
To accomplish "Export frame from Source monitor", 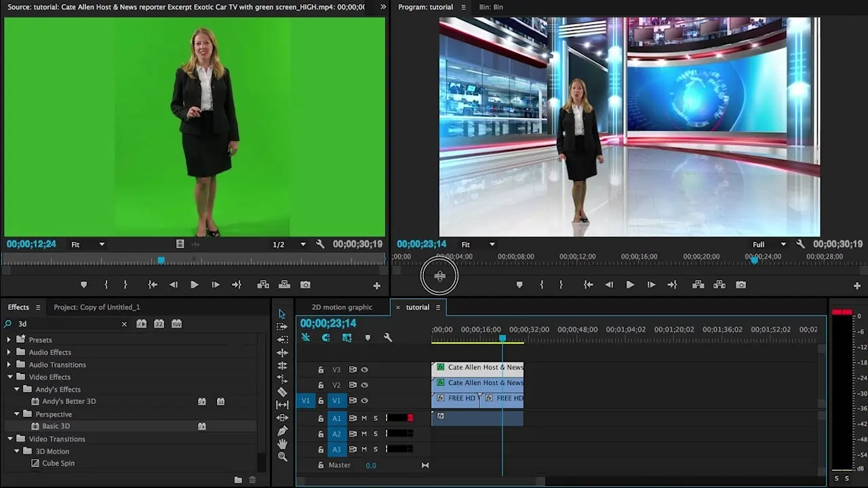I will point(305,285).
